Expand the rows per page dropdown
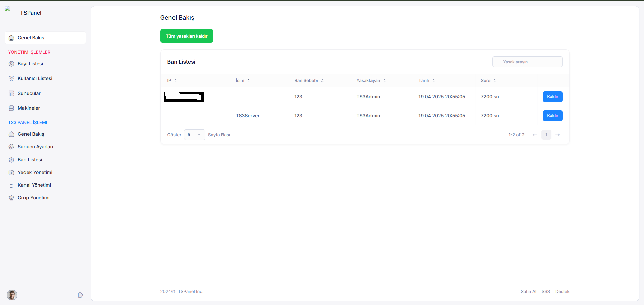 [194, 135]
